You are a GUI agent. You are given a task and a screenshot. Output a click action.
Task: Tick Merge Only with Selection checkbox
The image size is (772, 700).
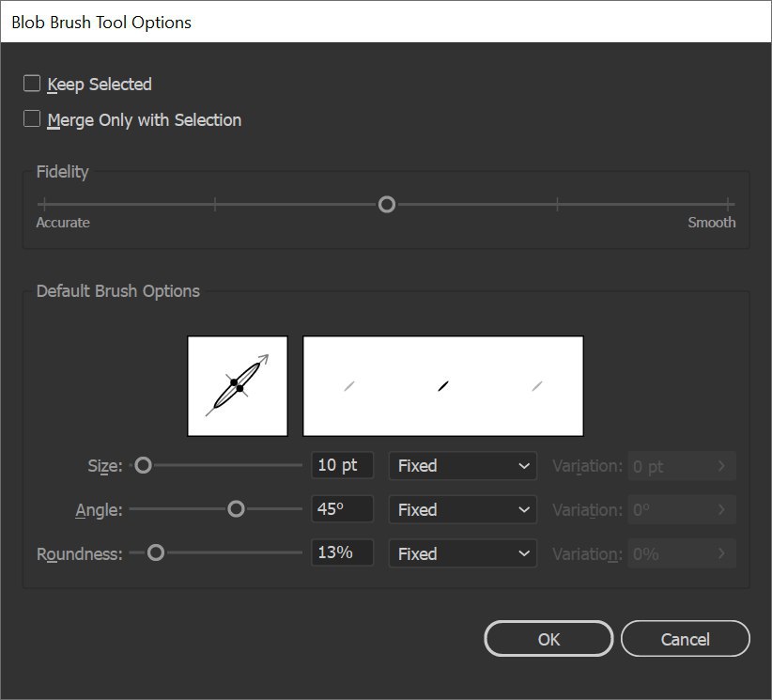pos(32,119)
